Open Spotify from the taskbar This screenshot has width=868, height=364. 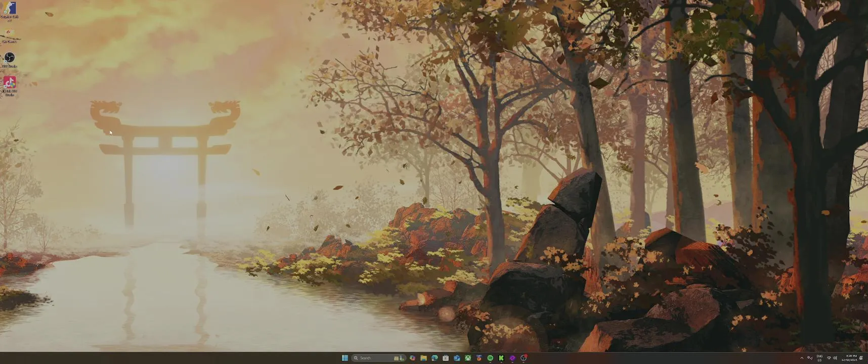click(490, 358)
